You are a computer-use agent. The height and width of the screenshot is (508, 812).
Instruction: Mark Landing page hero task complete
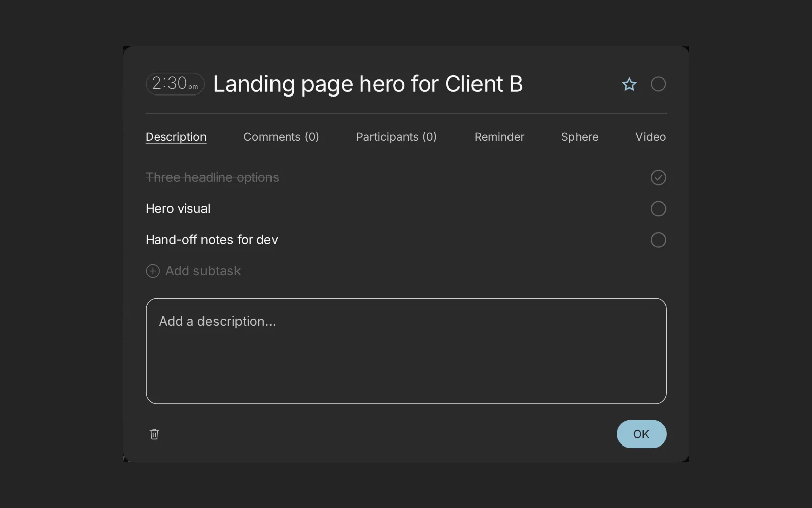pos(658,84)
